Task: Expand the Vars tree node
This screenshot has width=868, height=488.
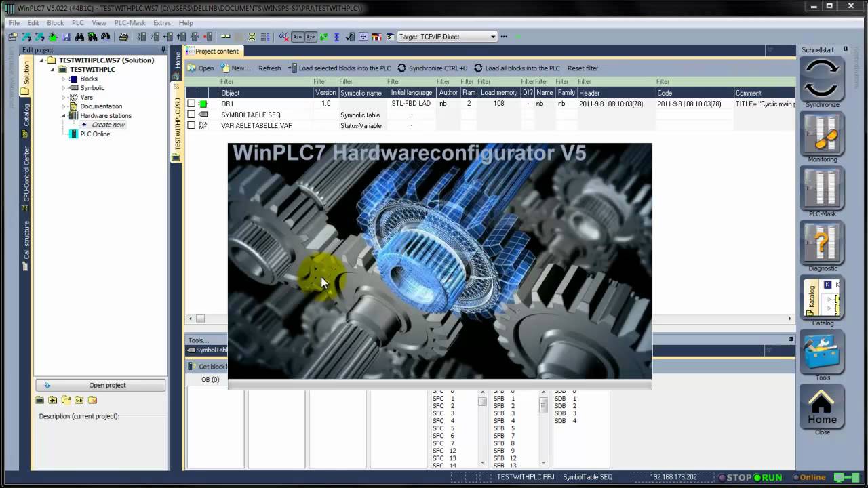Action: pyautogui.click(x=64, y=97)
